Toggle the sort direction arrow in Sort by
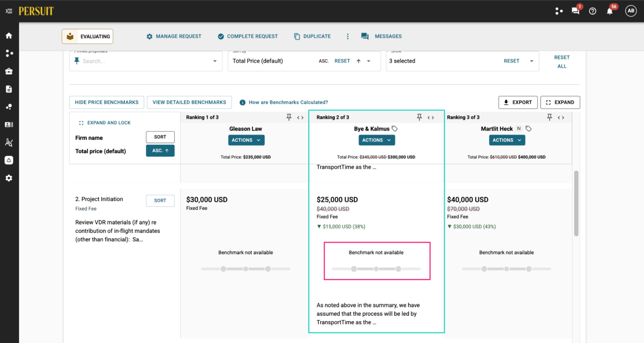 [x=358, y=61]
